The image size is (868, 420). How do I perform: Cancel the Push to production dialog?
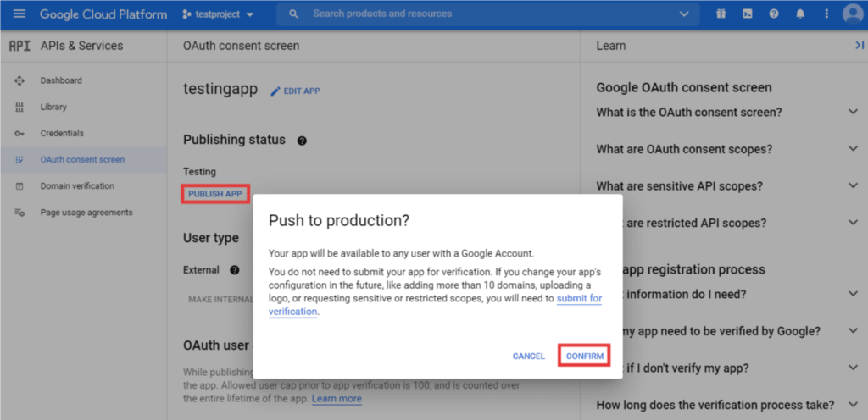pos(529,356)
